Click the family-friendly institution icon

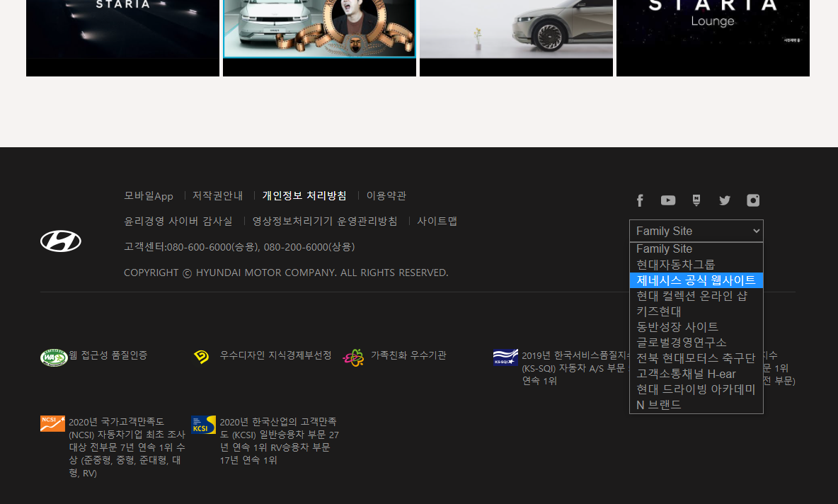[x=354, y=357]
